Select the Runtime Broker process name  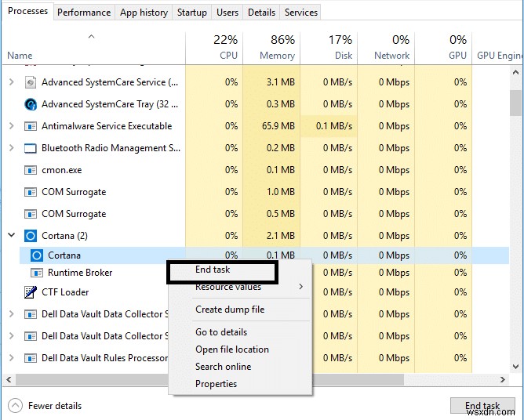coord(80,273)
